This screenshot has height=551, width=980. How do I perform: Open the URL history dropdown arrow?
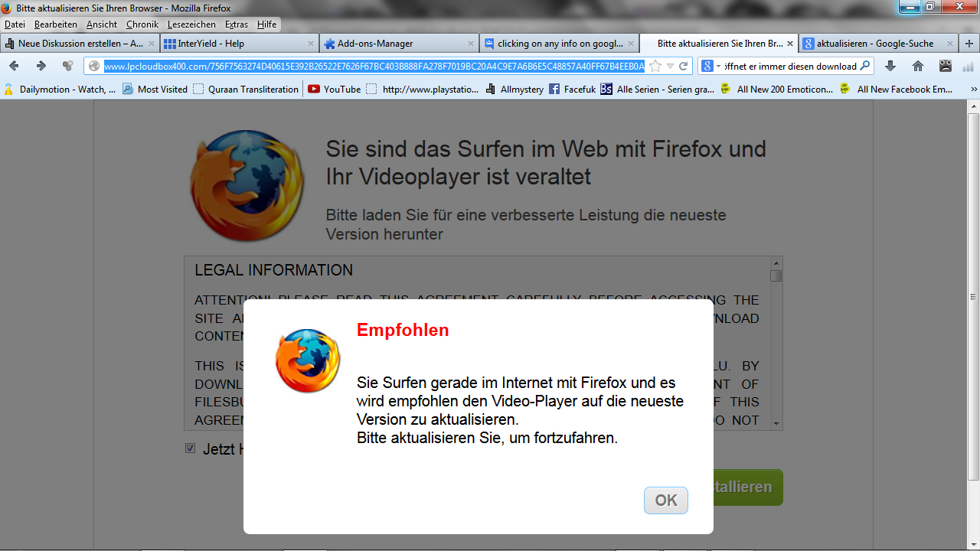[x=670, y=66]
